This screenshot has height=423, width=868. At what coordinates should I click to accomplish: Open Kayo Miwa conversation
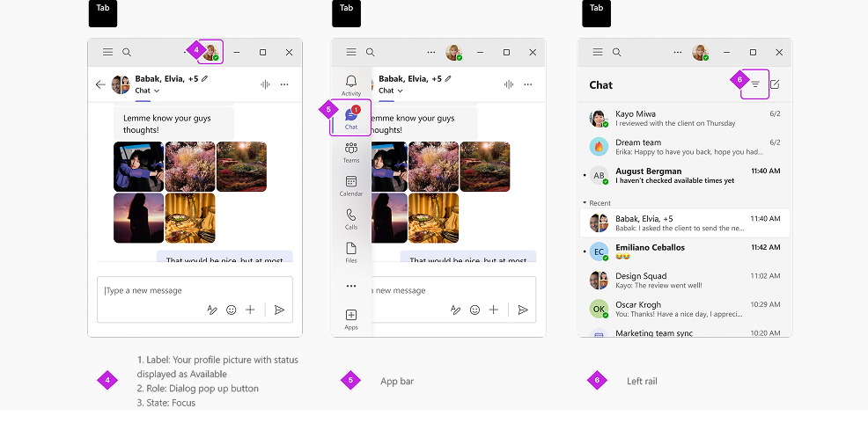(x=685, y=119)
